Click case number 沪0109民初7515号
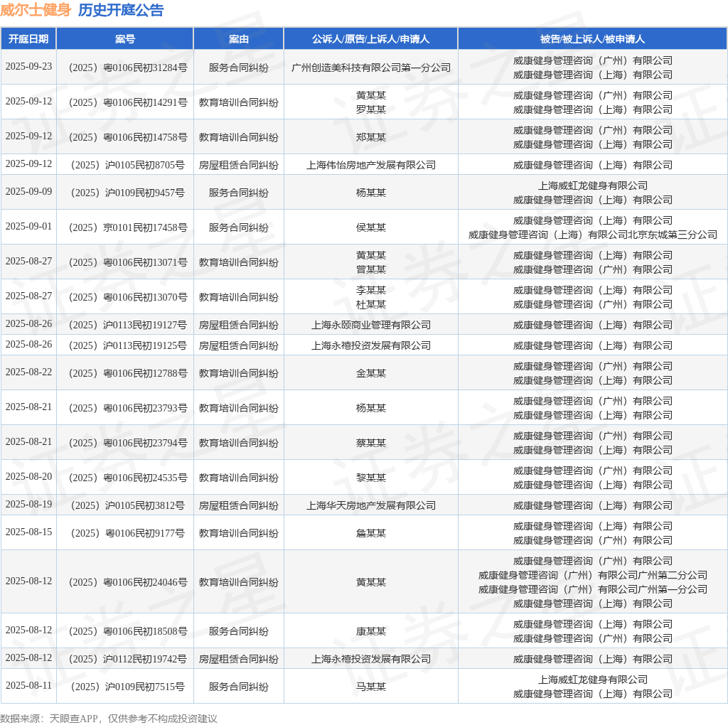 pos(128,687)
